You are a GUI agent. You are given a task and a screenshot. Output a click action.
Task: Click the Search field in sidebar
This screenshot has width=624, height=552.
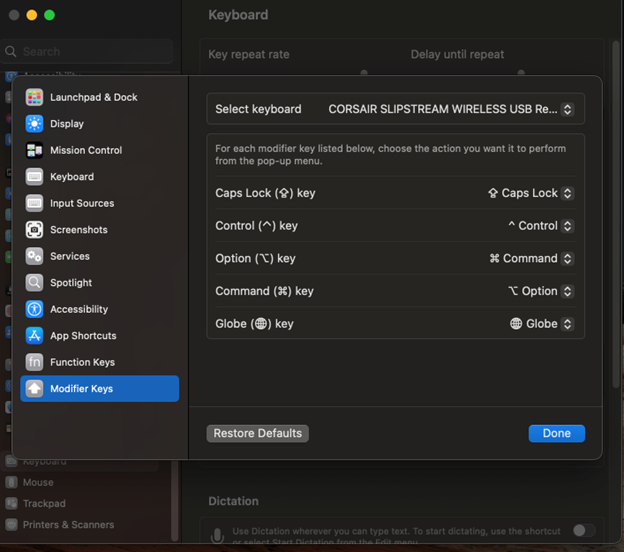click(90, 51)
